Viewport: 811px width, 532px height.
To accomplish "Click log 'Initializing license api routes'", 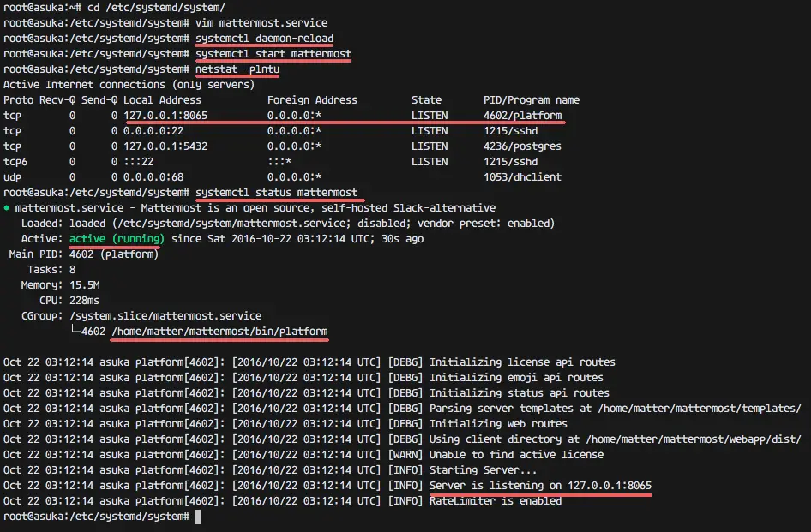I will click(x=522, y=362).
